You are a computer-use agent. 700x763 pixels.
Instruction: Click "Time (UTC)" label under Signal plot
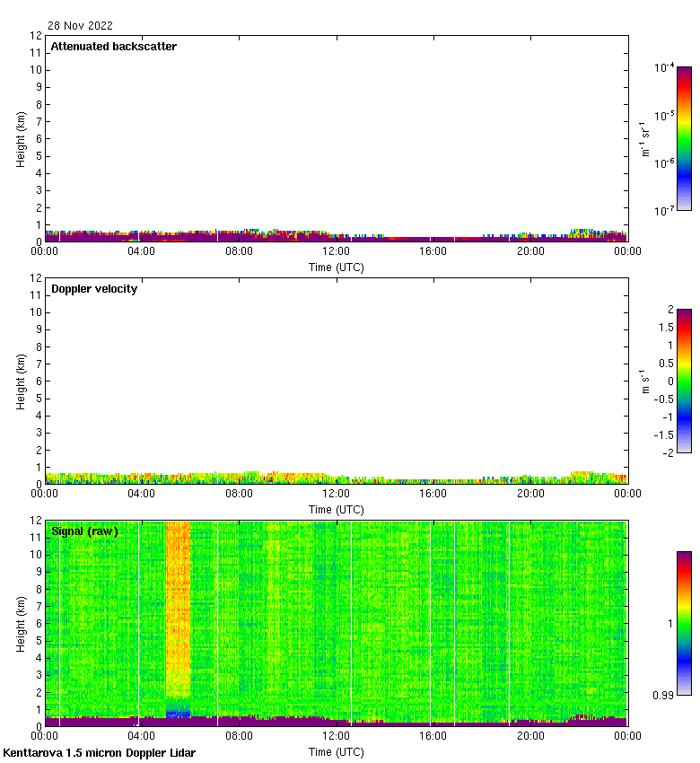337,752
